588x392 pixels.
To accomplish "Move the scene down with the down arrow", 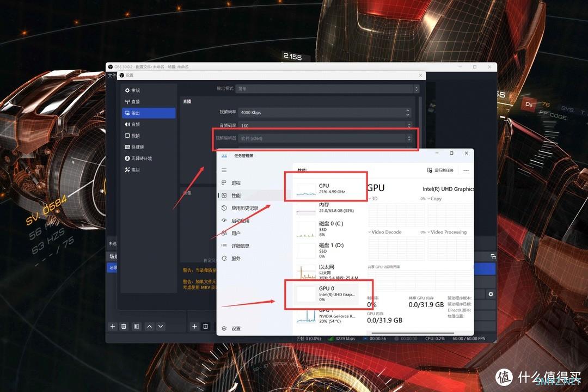I will coord(161,326).
